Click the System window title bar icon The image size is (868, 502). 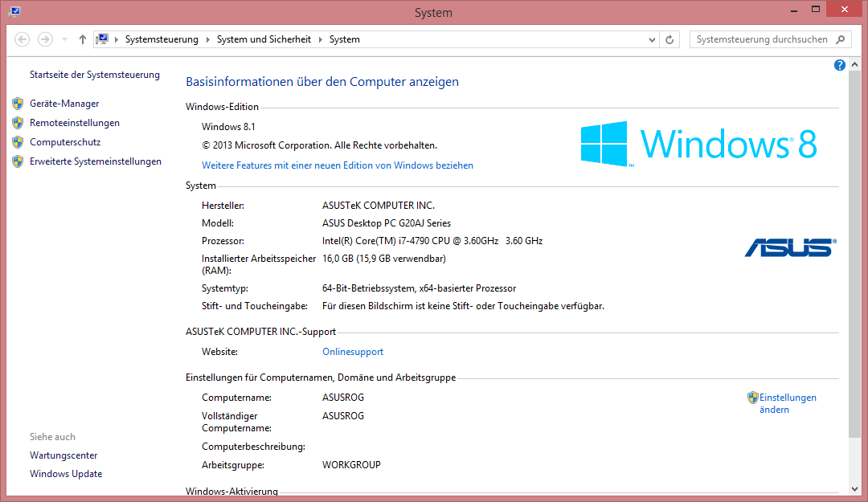pos(14,11)
